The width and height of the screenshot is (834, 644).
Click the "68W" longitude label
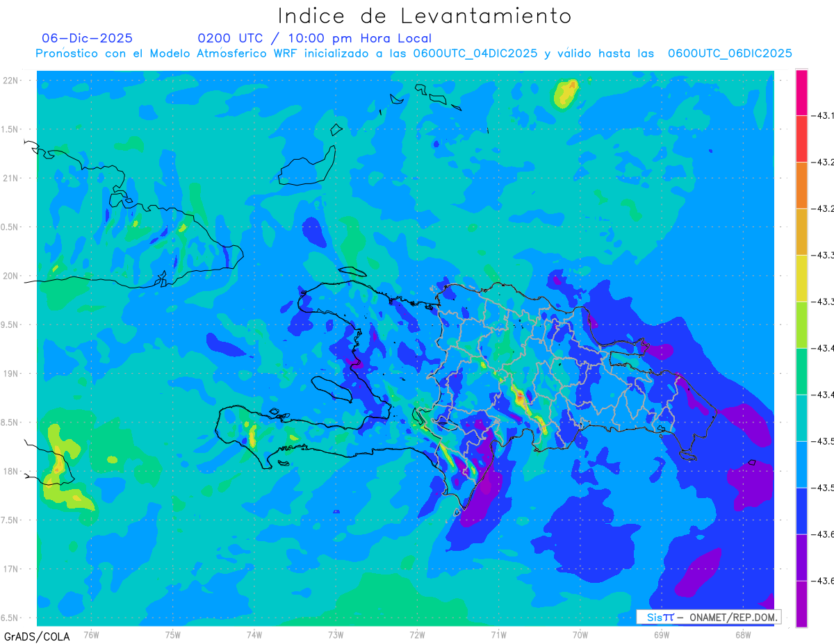point(742,634)
